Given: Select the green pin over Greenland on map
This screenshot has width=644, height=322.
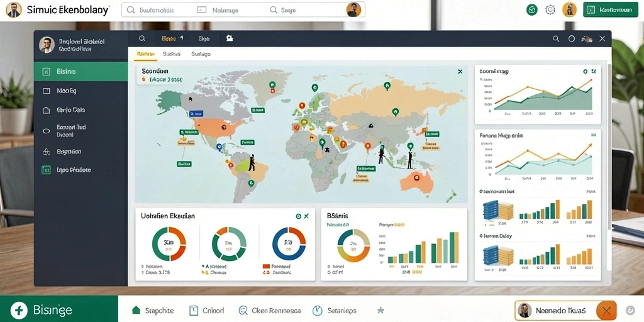Looking at the screenshot, I should click(x=272, y=85).
